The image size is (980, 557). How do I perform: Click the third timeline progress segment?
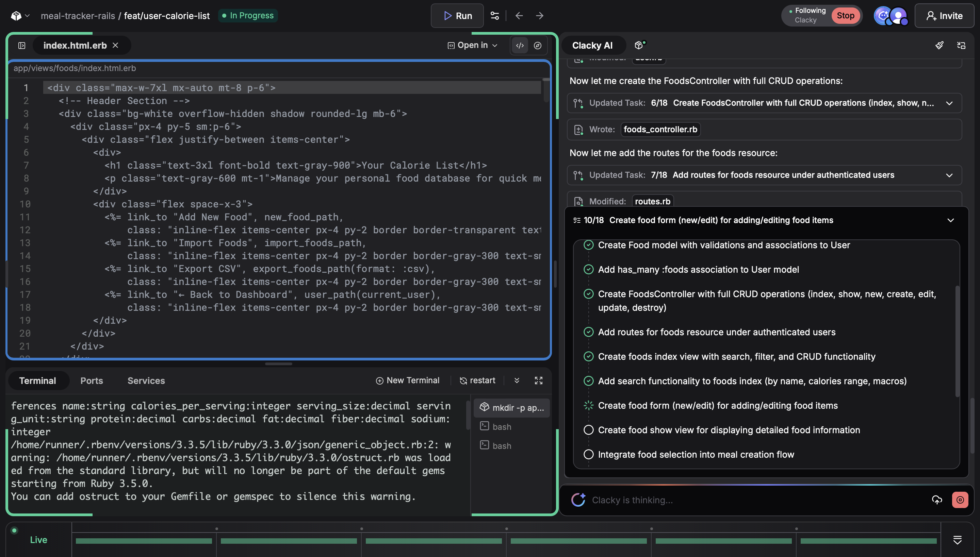point(434,541)
